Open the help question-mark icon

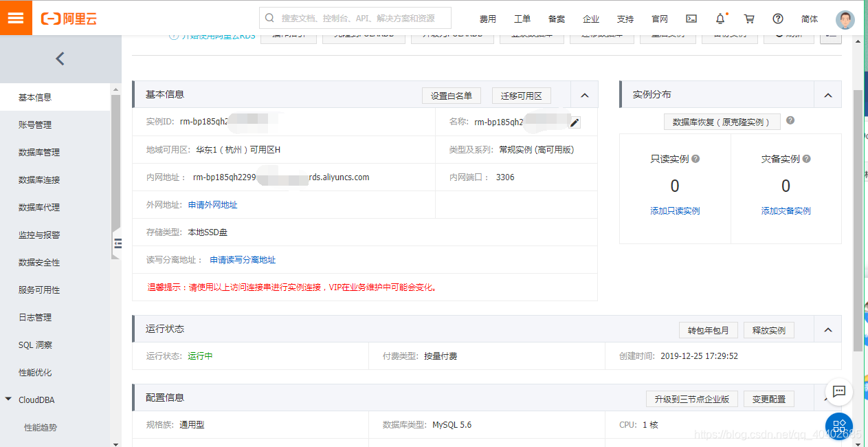777,19
